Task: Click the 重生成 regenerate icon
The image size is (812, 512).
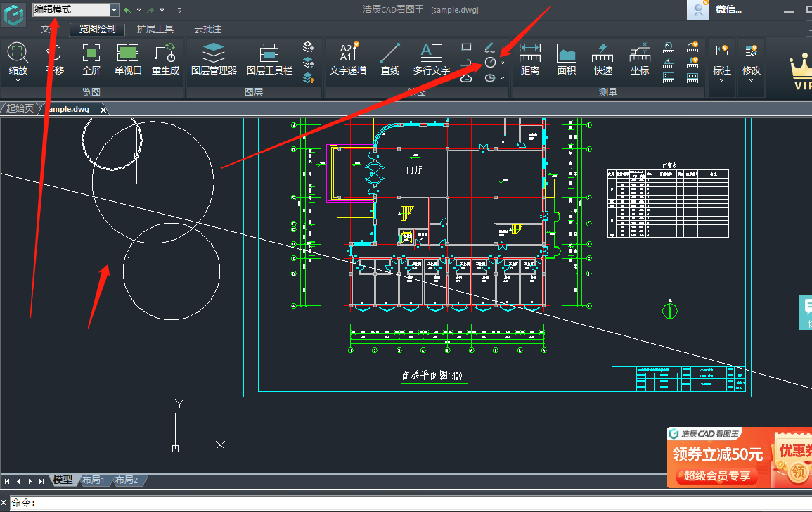Action: [165, 58]
